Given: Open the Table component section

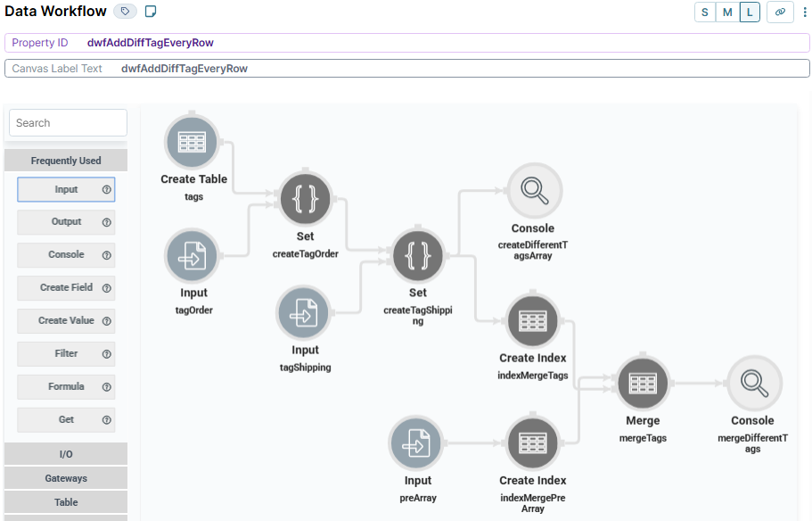Looking at the screenshot, I should pyautogui.click(x=66, y=501).
